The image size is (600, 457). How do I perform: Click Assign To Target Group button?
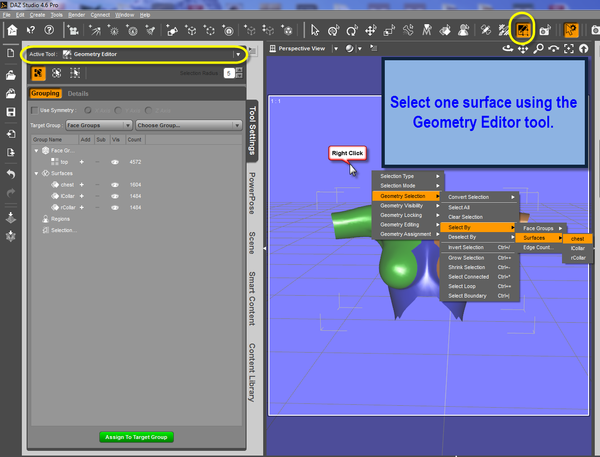136,437
